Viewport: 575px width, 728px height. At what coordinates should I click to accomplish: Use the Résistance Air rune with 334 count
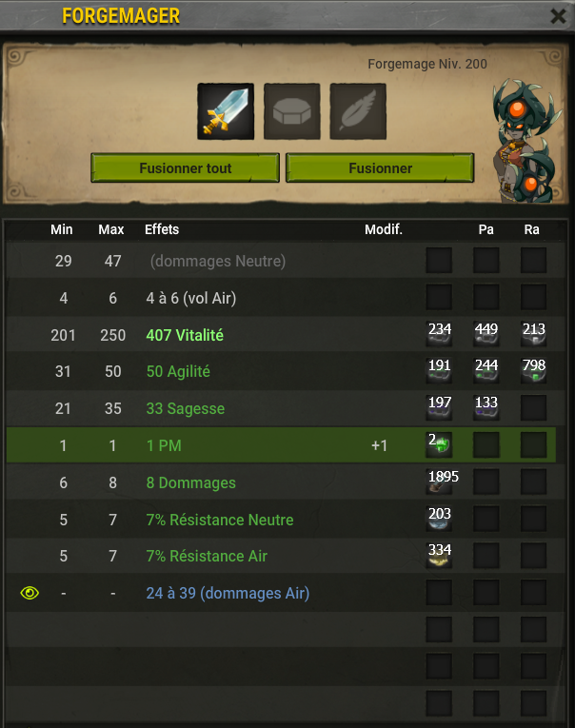pyautogui.click(x=439, y=556)
